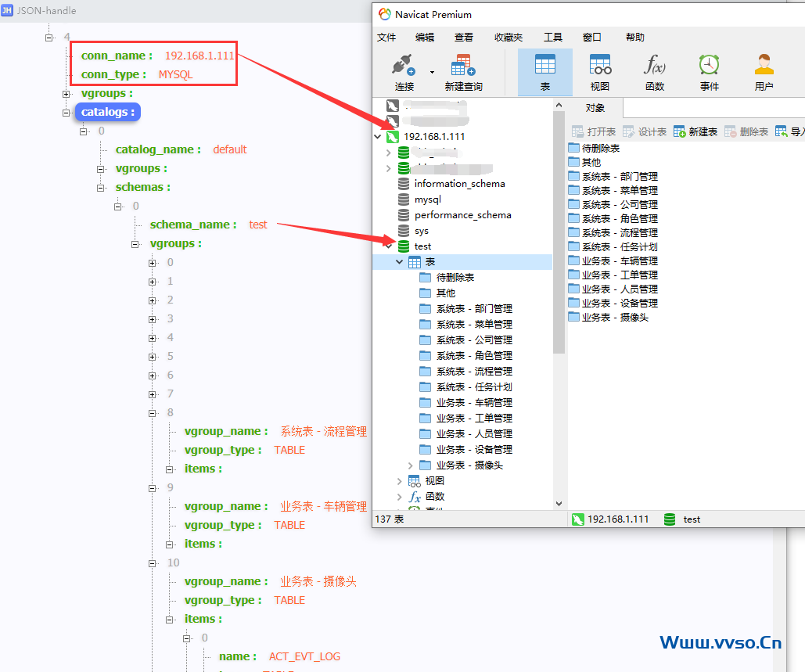Click the 新建表 (New Table) button
Screen dimensions: 805x672
click(x=695, y=131)
